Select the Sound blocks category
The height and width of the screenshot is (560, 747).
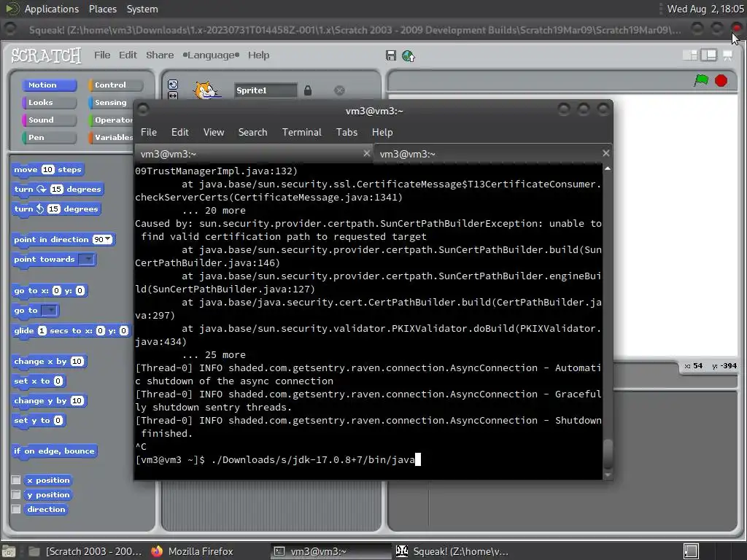(x=49, y=120)
